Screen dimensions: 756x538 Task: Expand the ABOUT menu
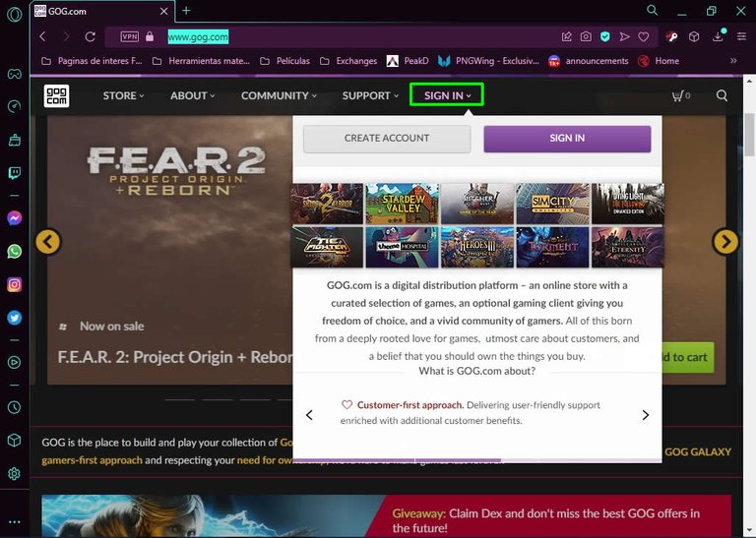point(192,95)
